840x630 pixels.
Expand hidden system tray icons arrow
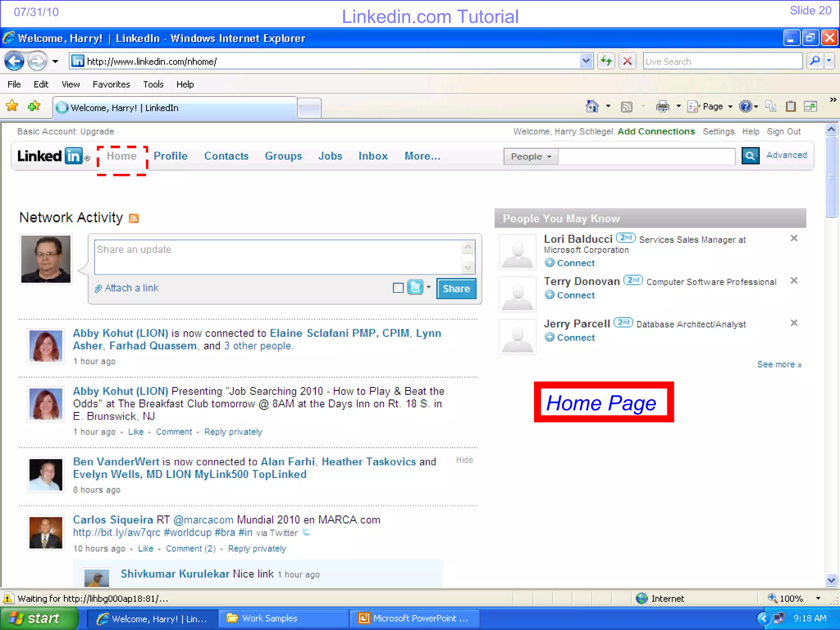(764, 618)
